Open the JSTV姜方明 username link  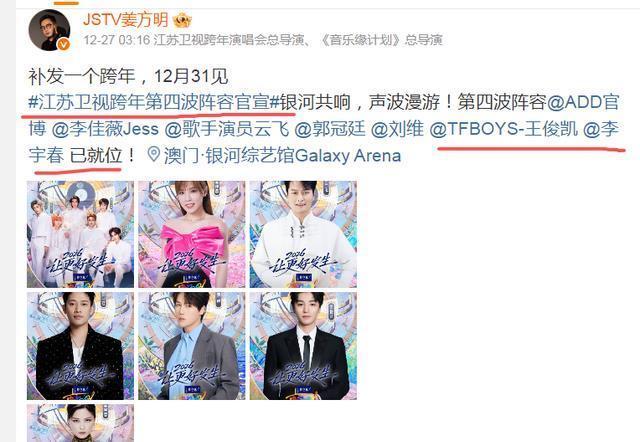point(125,20)
